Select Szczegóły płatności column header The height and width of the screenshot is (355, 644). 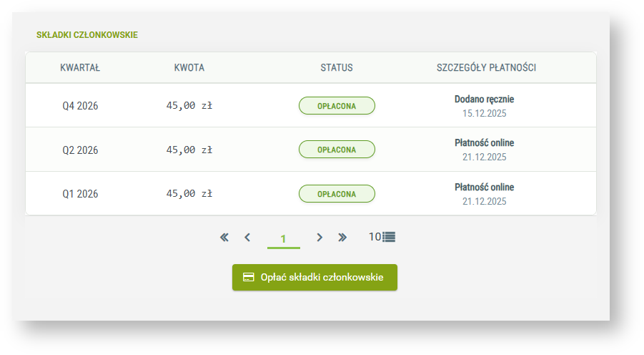coord(486,68)
